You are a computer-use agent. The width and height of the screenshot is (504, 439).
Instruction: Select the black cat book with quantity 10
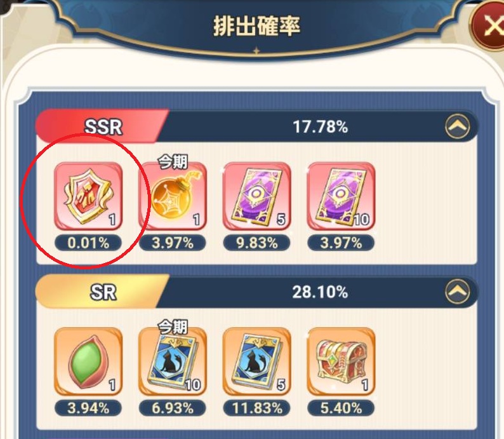[173, 361]
